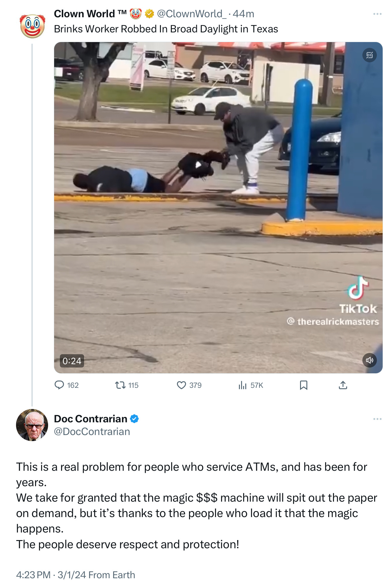
Task: Share the Clown World tweet
Action: tap(343, 385)
